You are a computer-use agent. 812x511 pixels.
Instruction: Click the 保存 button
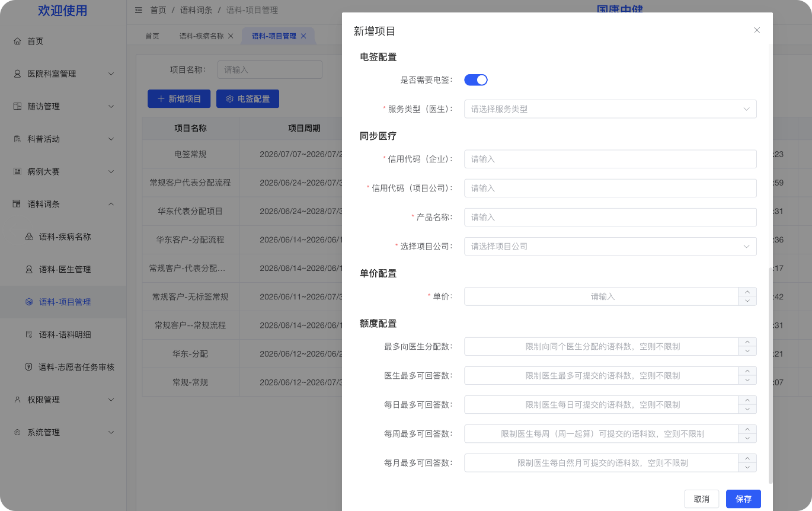[743, 499]
